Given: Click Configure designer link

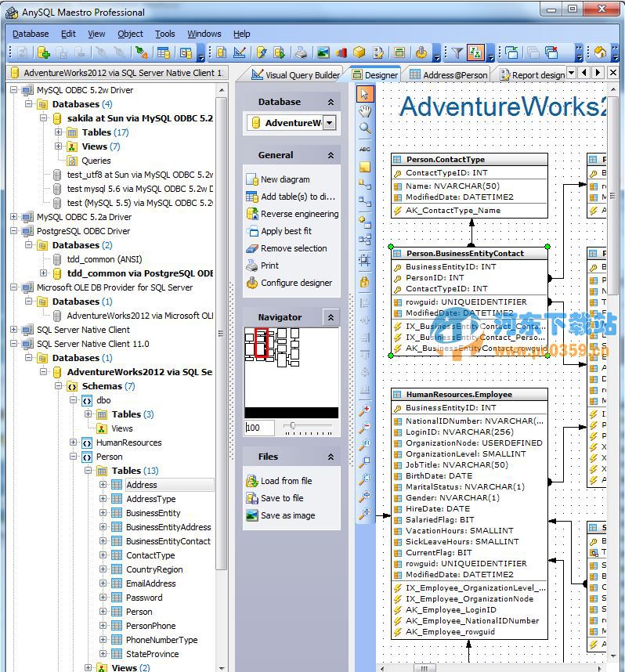Looking at the screenshot, I should (296, 283).
